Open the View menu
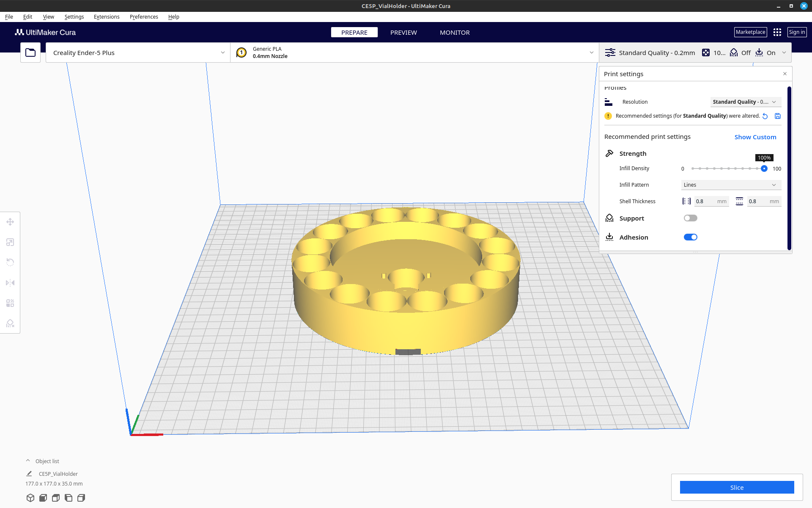Image resolution: width=812 pixels, height=508 pixels. [49, 17]
